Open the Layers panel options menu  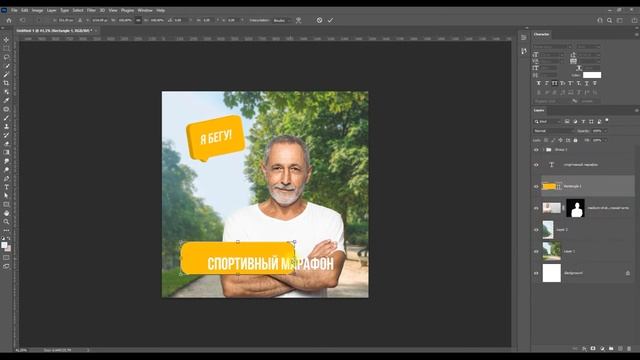636,110
